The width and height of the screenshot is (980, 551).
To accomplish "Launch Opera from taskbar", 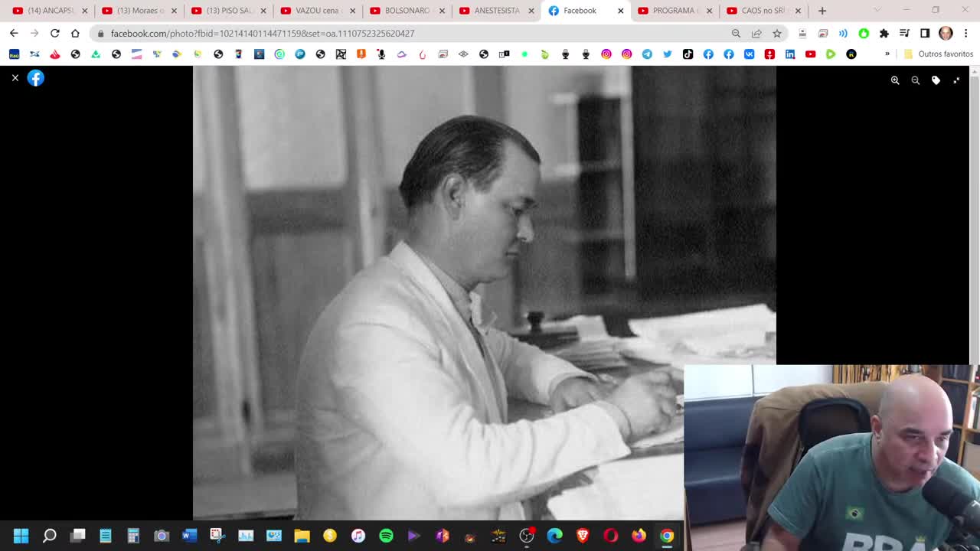I will click(611, 536).
